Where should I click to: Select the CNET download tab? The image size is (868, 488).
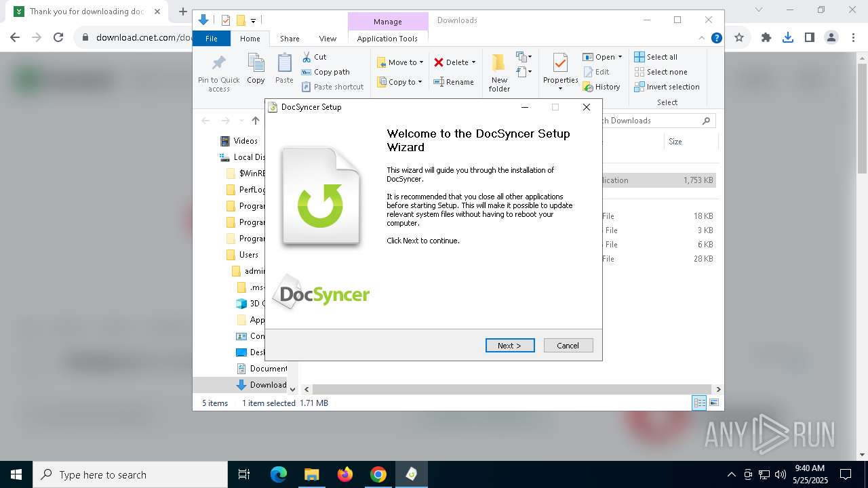(x=87, y=12)
